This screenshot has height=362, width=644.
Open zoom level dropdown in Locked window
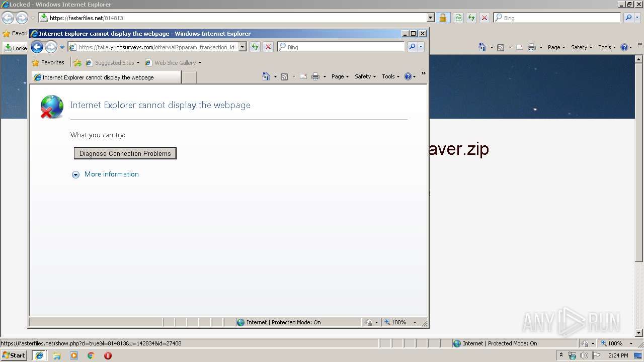click(x=631, y=343)
